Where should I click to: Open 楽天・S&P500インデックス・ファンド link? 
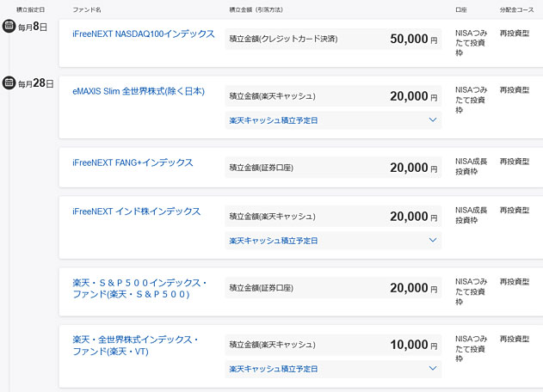(x=139, y=289)
